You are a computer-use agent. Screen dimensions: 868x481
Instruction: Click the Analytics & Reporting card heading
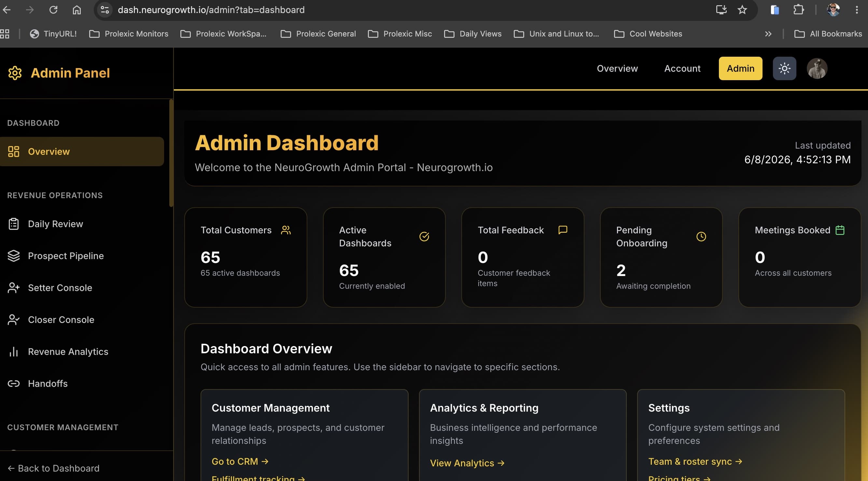click(484, 408)
